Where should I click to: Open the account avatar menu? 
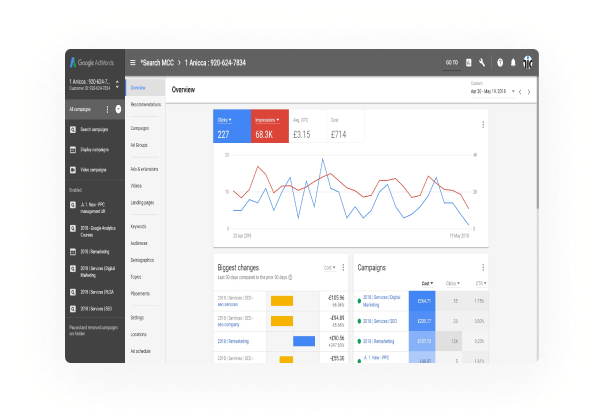click(x=528, y=62)
